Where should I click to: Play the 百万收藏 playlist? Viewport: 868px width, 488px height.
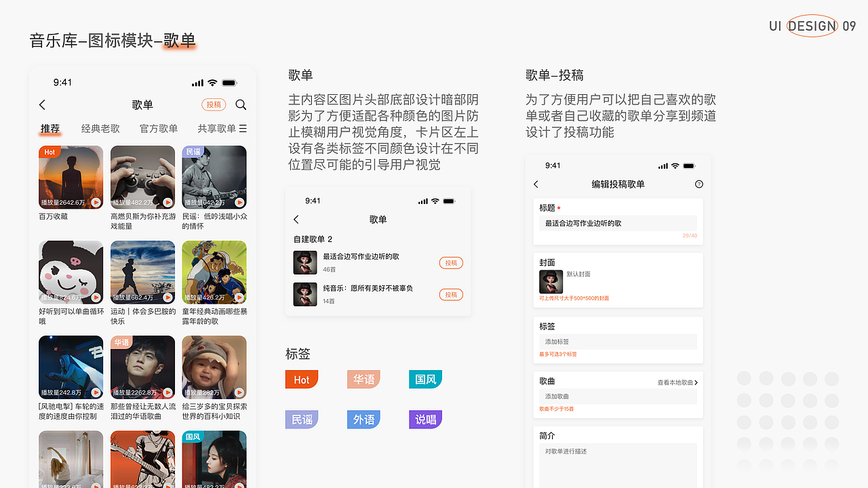[x=96, y=202]
